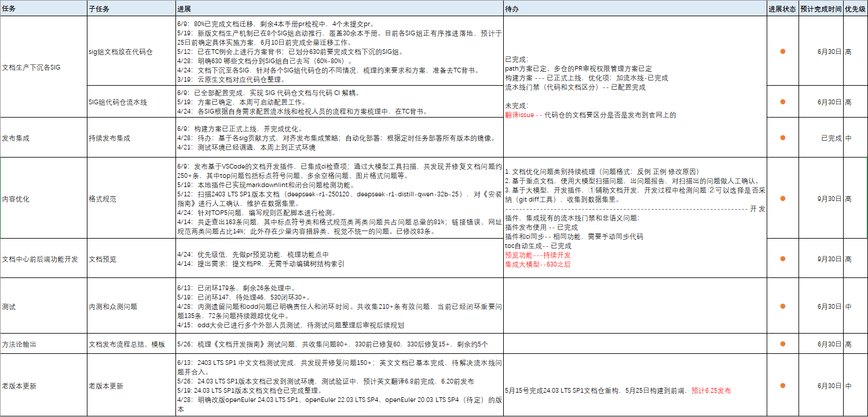Select the status dot for 持续发布集成
Viewport: 868px width, 417px height.
(x=782, y=138)
